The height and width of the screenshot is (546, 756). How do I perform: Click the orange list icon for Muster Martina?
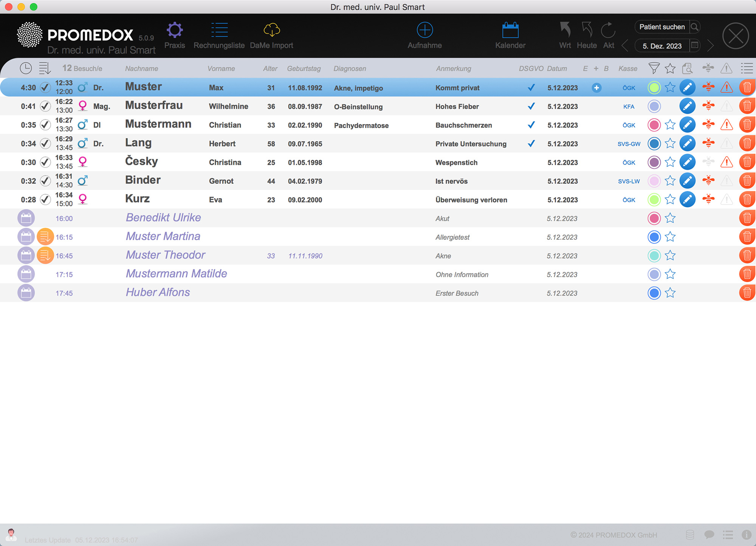45,237
